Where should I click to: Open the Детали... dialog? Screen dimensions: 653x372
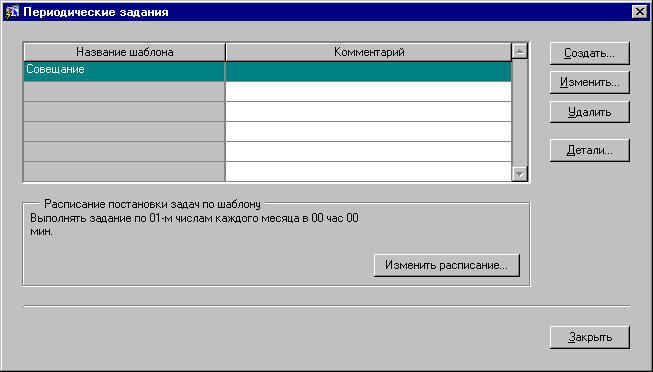[589, 150]
